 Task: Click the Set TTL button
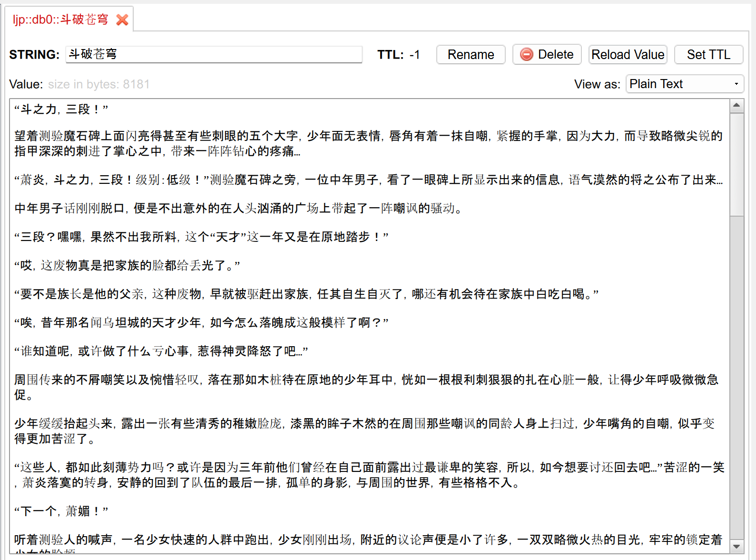pyautogui.click(x=708, y=55)
